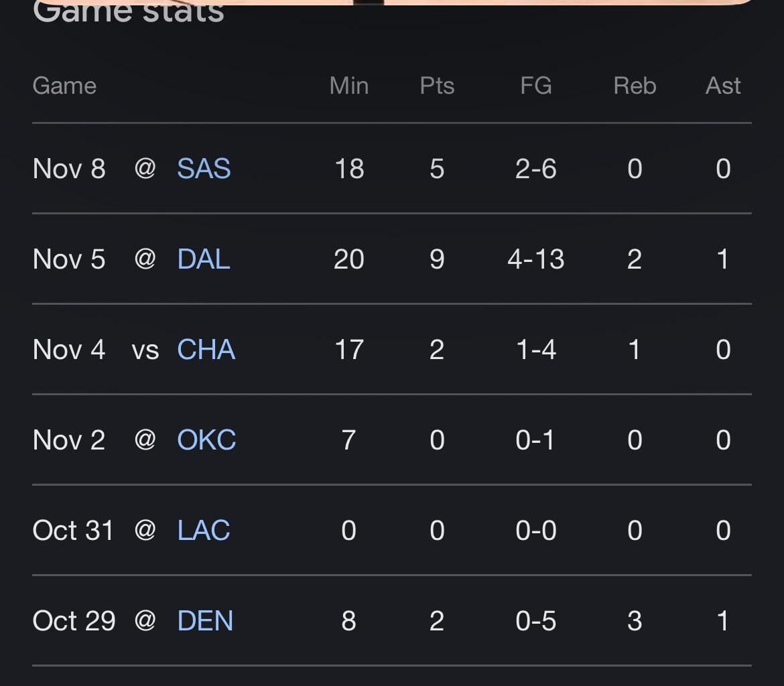Open the LAC team link
This screenshot has height=686, width=784.
[x=204, y=531]
